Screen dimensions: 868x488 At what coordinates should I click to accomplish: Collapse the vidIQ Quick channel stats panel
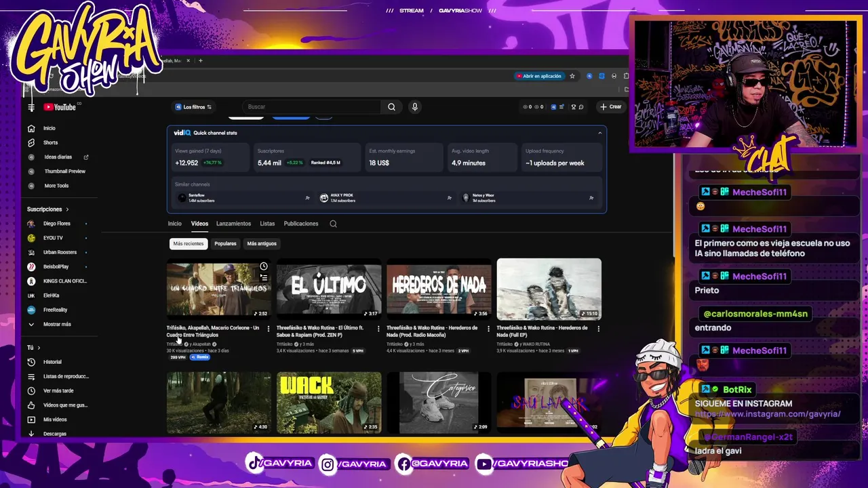(599, 133)
